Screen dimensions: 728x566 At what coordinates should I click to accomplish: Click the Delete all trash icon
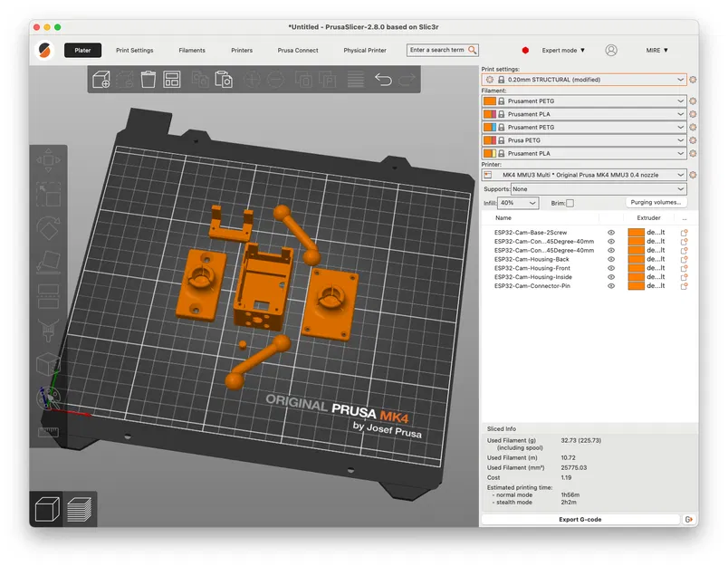pyautogui.click(x=148, y=80)
